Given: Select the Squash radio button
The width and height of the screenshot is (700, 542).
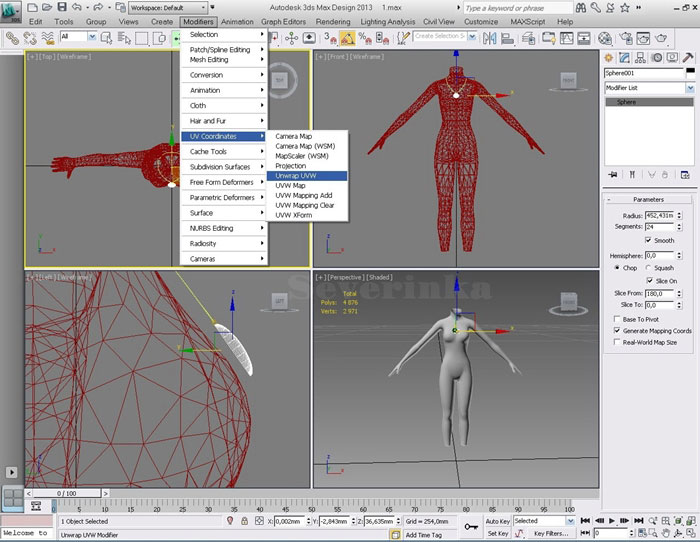Looking at the screenshot, I should (649, 268).
